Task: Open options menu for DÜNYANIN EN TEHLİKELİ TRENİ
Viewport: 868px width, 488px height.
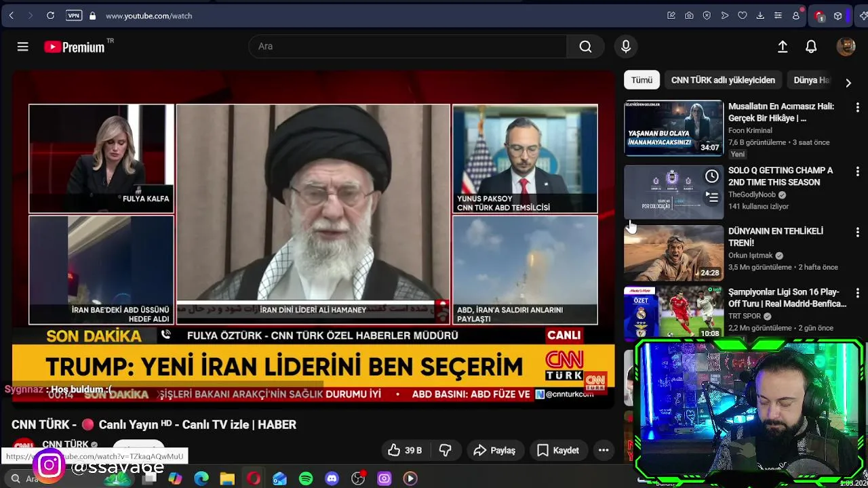Action: pos(857,232)
